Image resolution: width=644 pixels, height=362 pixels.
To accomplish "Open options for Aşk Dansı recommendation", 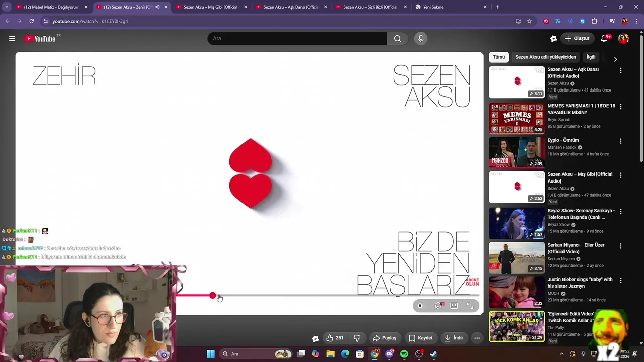I will 621,71.
